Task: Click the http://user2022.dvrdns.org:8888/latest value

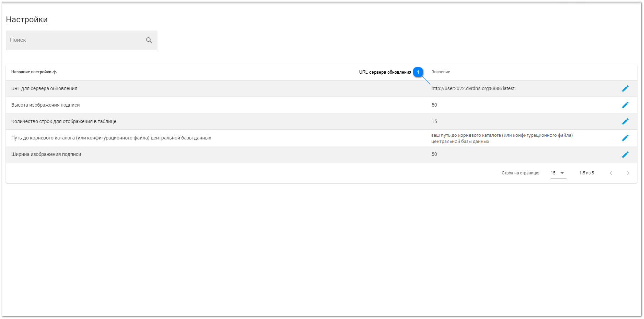Action: click(473, 88)
